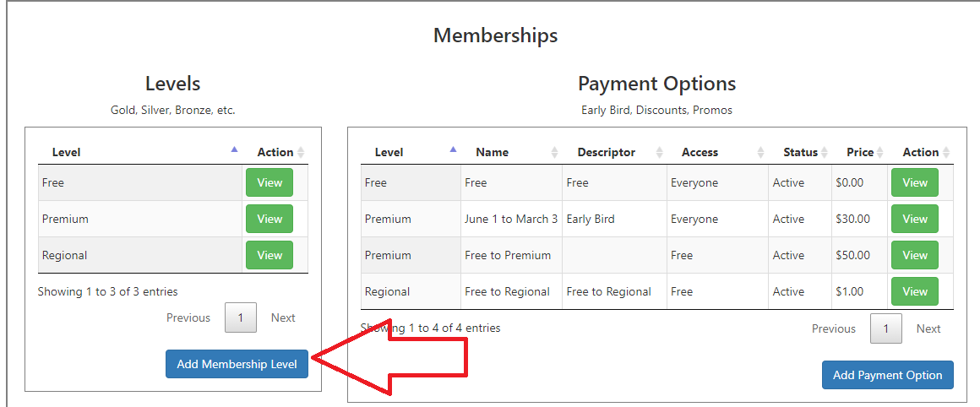View the Free membership level
This screenshot has width=980, height=407.
tap(269, 182)
